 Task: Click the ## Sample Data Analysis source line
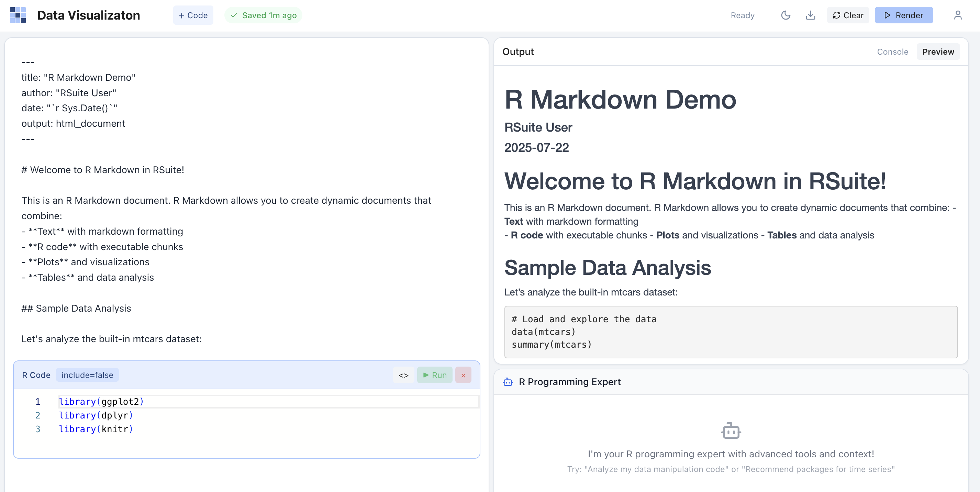[76, 308]
